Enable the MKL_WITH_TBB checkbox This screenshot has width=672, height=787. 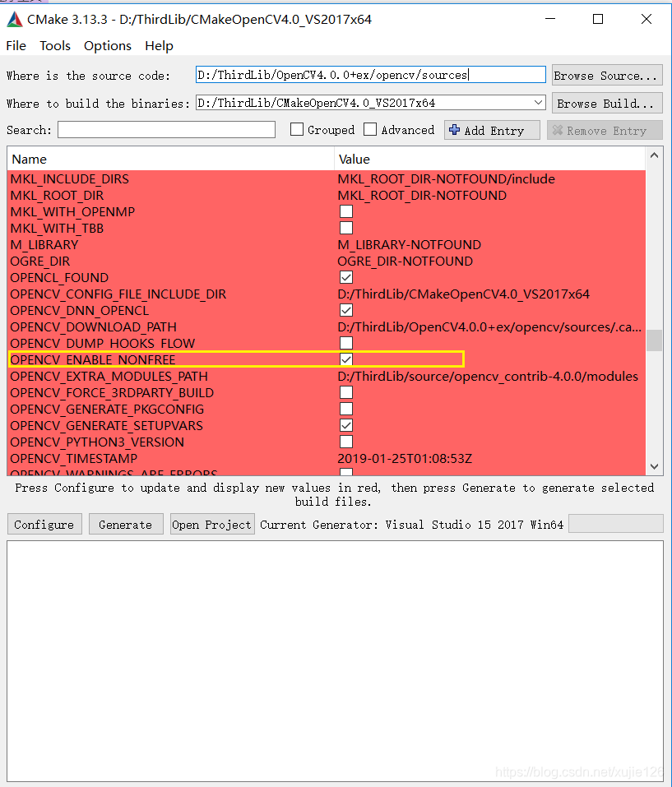346,228
